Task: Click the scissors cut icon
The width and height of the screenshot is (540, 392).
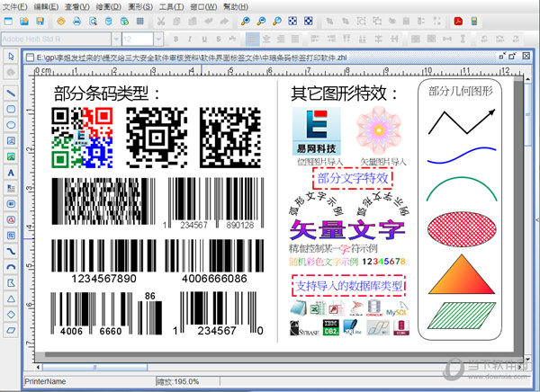Action: click(x=161, y=22)
